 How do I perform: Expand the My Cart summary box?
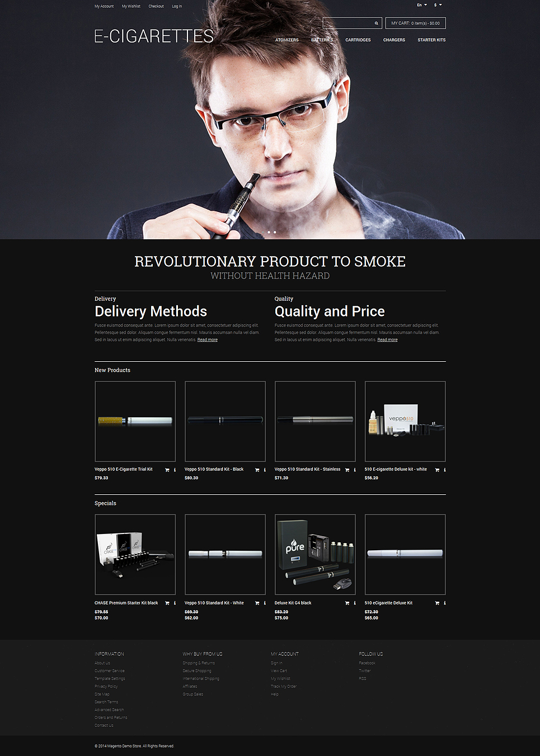pyautogui.click(x=415, y=23)
